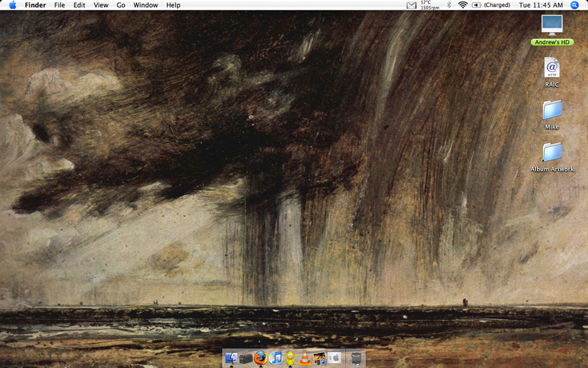Open the View menu
588x368 pixels.
point(101,5)
